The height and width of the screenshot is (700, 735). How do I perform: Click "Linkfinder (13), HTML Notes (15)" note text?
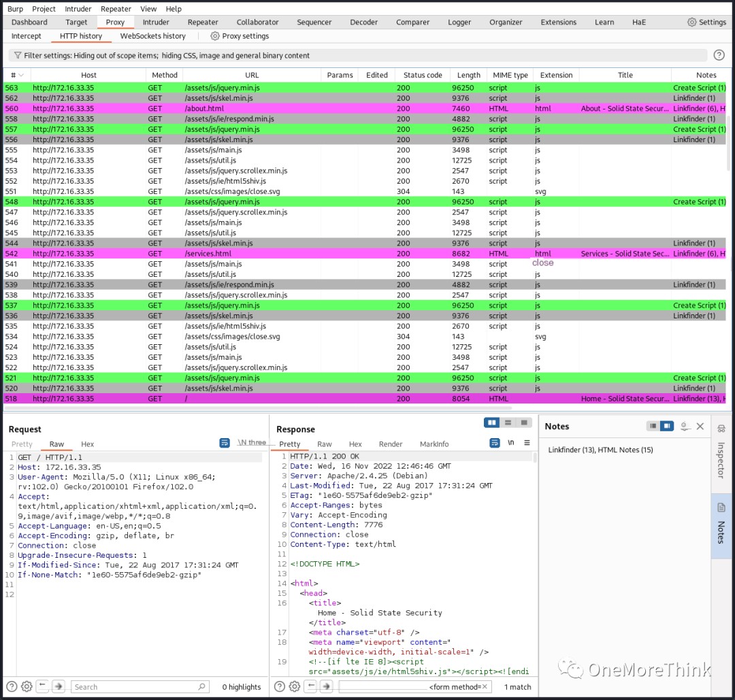point(600,450)
